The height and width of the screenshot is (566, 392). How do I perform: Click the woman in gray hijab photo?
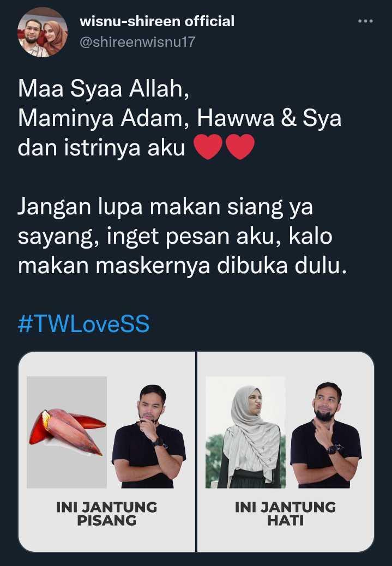(245, 432)
